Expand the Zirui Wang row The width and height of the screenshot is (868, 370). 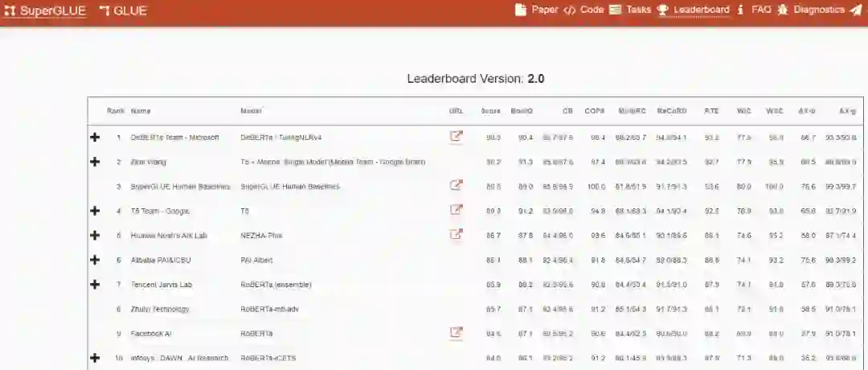(95, 162)
